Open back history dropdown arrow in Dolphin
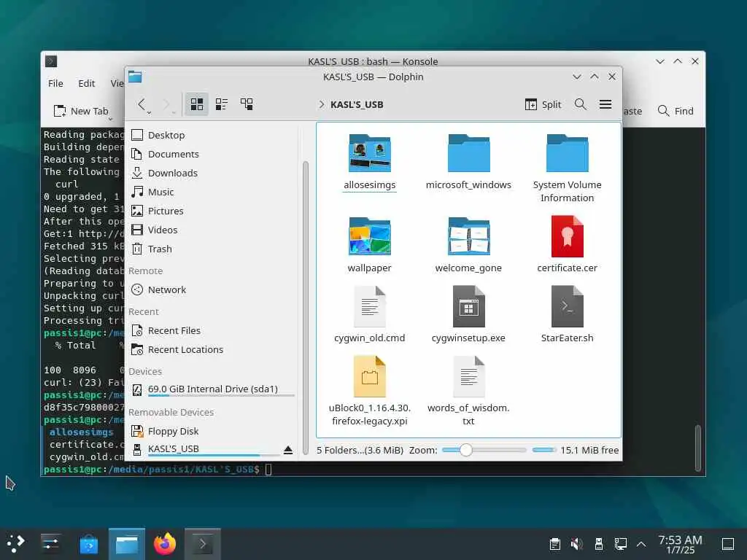Viewport: 747px width, 560px height. pyautogui.click(x=150, y=112)
